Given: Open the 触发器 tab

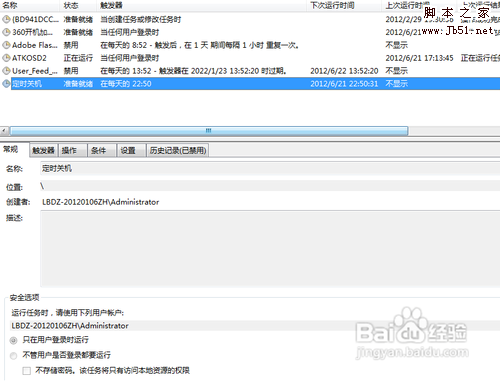Looking at the screenshot, I should tap(44, 151).
